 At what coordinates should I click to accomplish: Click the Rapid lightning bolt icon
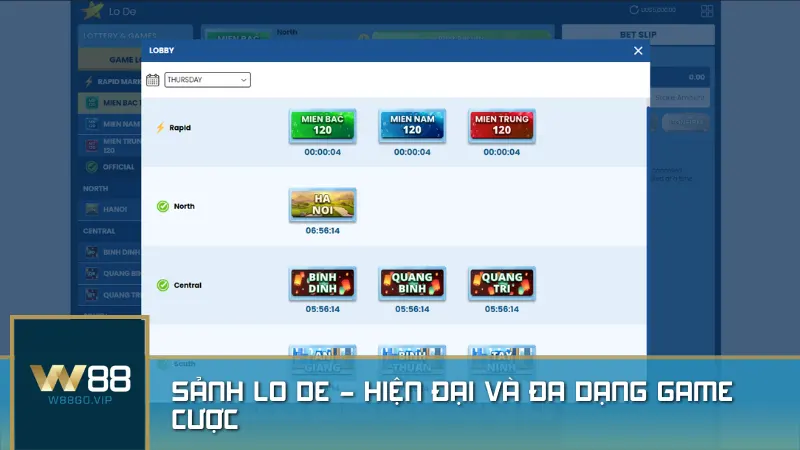pyautogui.click(x=160, y=128)
